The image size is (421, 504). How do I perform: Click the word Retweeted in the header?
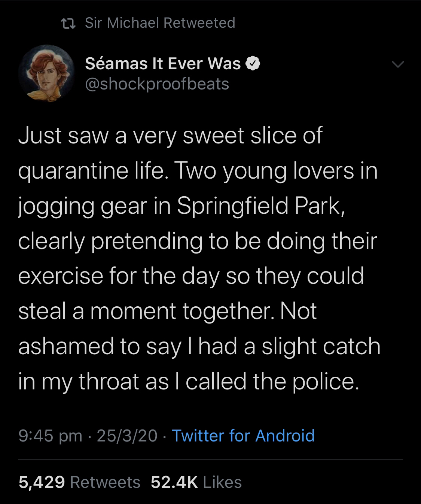click(199, 23)
